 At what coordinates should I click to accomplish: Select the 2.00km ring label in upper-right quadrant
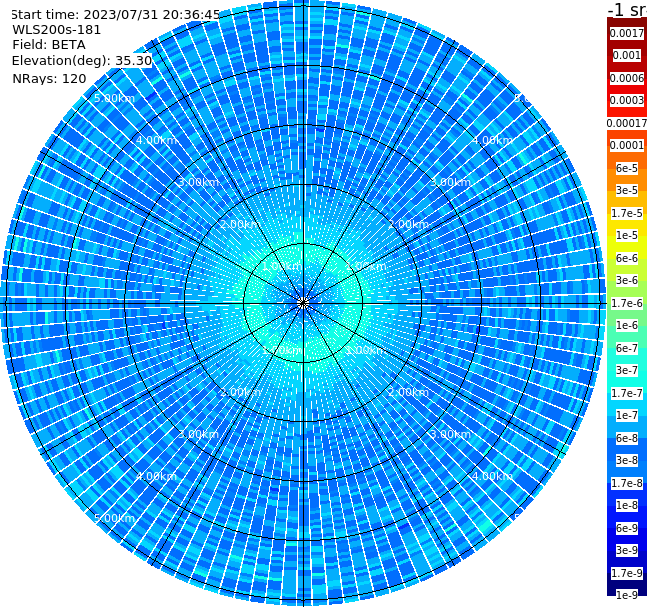tap(409, 224)
